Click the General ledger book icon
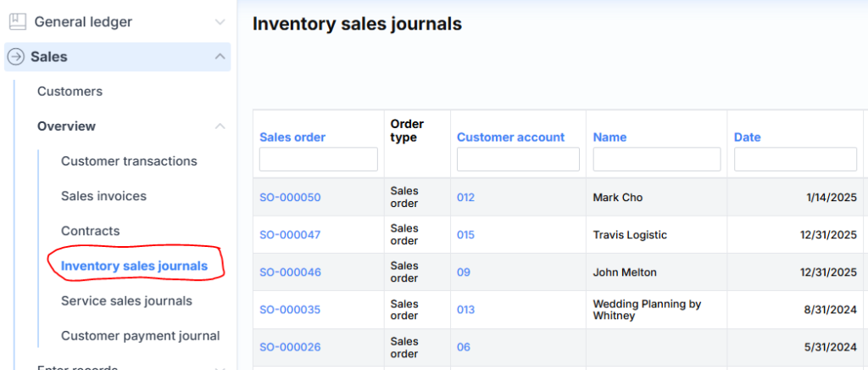This screenshot has height=370, width=868. pyautogui.click(x=17, y=22)
